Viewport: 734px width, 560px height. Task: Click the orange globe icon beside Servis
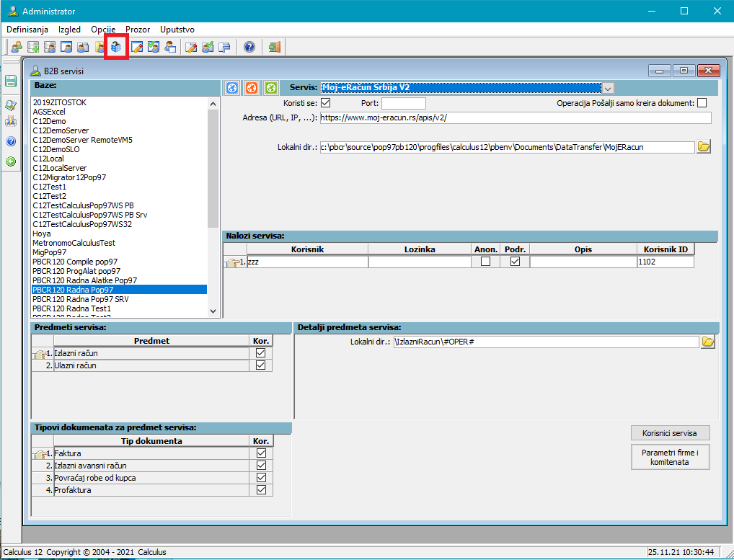pos(251,88)
